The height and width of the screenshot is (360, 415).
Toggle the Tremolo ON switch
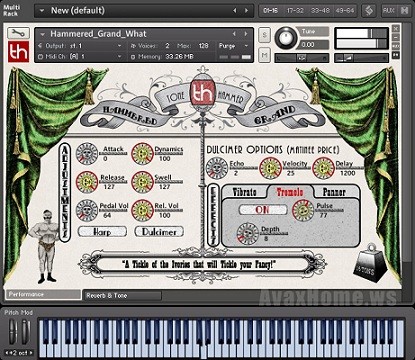coord(263,210)
